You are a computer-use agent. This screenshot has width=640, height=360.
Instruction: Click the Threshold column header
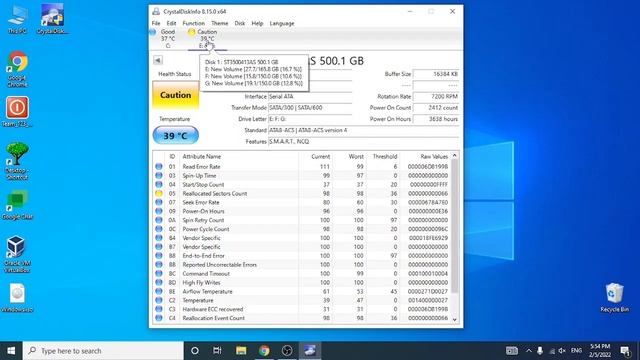[x=383, y=156]
